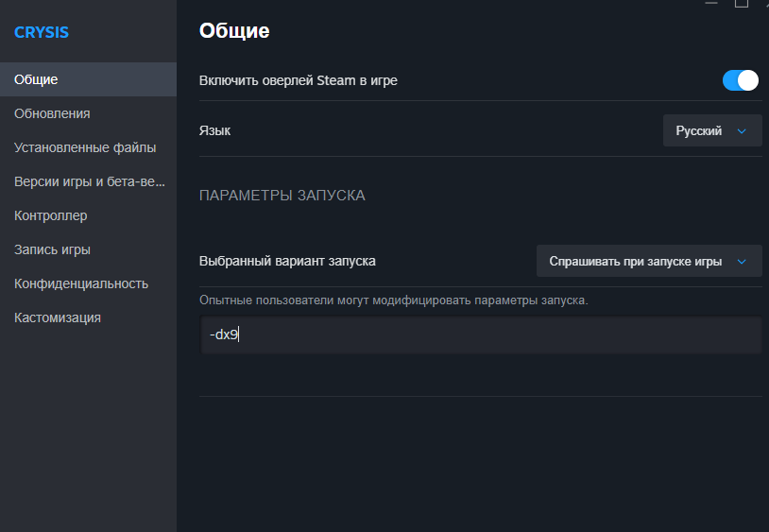
Task: Open the Русский language dropdown
Action: coord(712,131)
